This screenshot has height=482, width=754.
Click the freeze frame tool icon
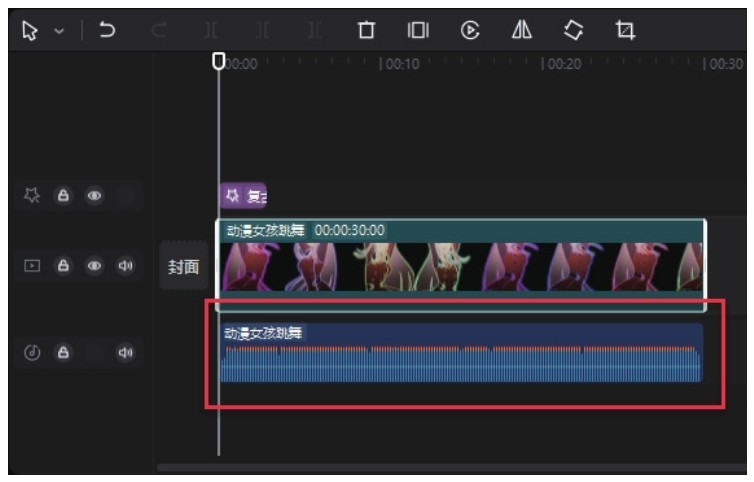pos(418,30)
